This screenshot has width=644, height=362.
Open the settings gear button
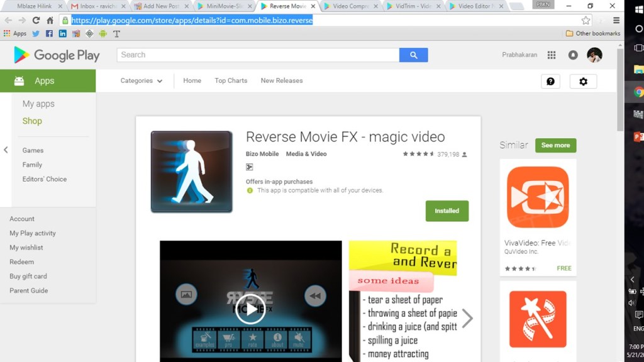[x=583, y=81]
